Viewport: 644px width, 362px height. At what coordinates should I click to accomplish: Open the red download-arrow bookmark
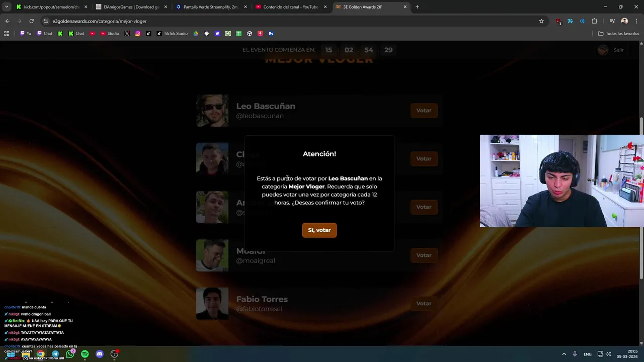(x=260, y=34)
